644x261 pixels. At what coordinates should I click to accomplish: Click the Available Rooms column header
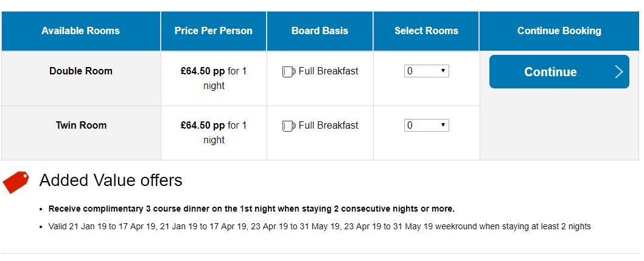(80, 31)
